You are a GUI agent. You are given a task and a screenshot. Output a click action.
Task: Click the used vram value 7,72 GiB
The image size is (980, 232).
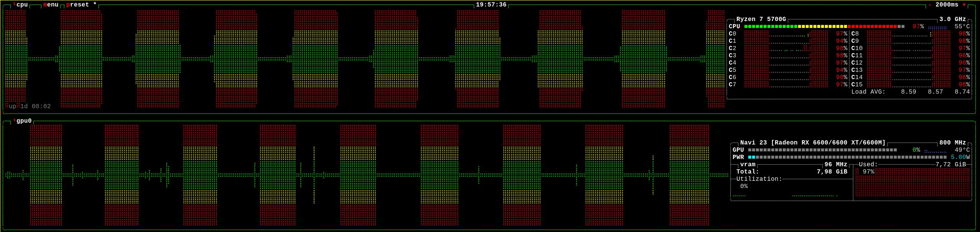951,164
